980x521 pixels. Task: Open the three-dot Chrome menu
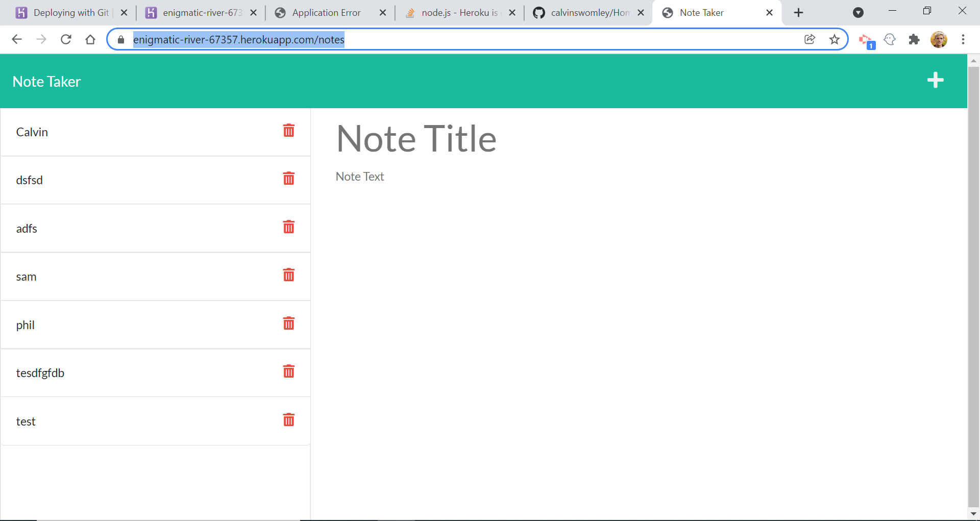964,39
